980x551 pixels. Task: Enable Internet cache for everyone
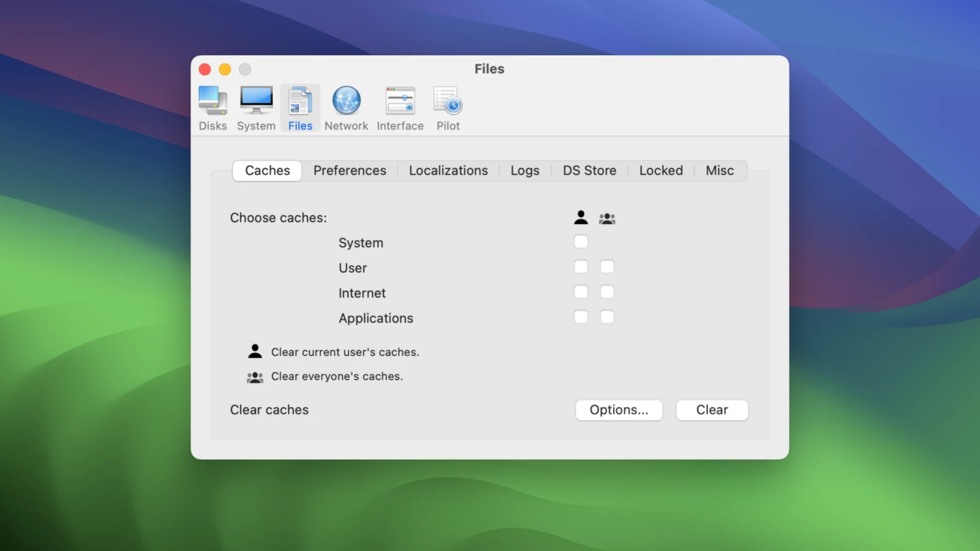[x=607, y=292]
